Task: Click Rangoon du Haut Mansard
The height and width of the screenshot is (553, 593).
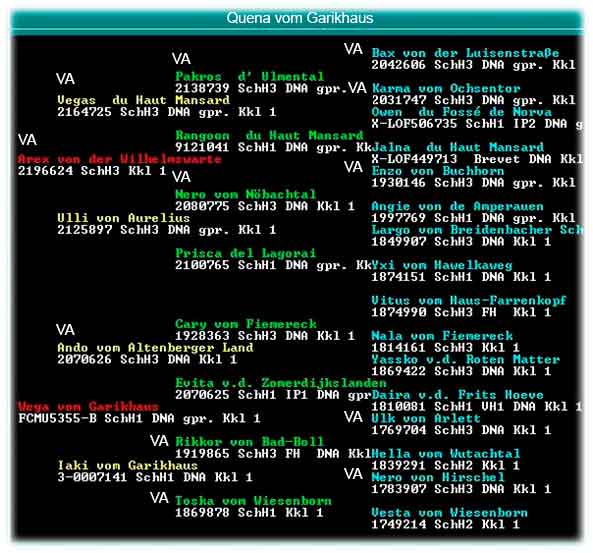Action: (269, 135)
